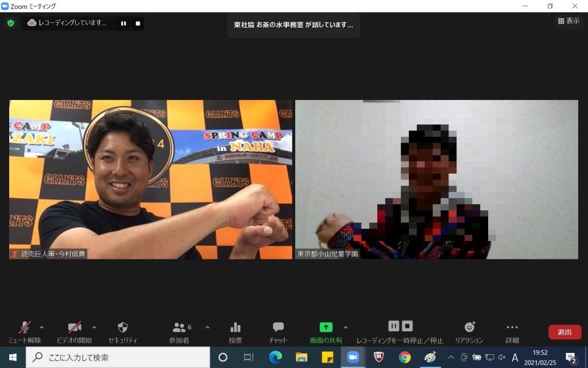Expand audio settings arrow beside microphone
Image resolution: width=588 pixels, height=368 pixels.
click(41, 327)
